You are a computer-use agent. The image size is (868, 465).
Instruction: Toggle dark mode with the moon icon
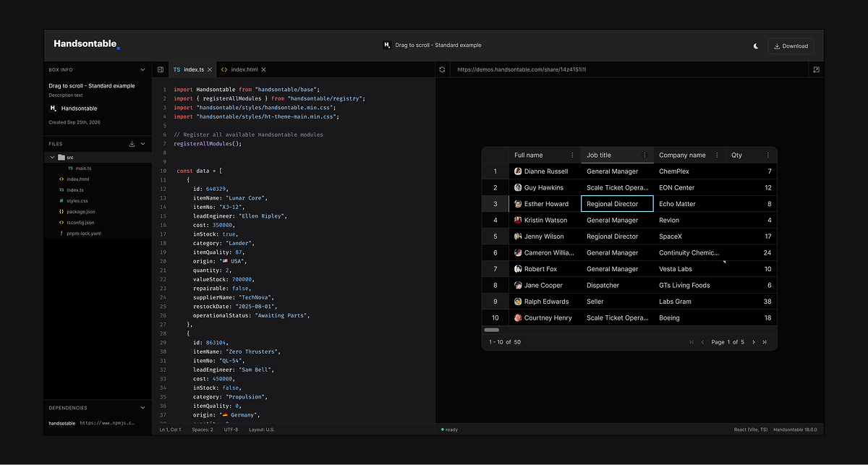coord(756,46)
